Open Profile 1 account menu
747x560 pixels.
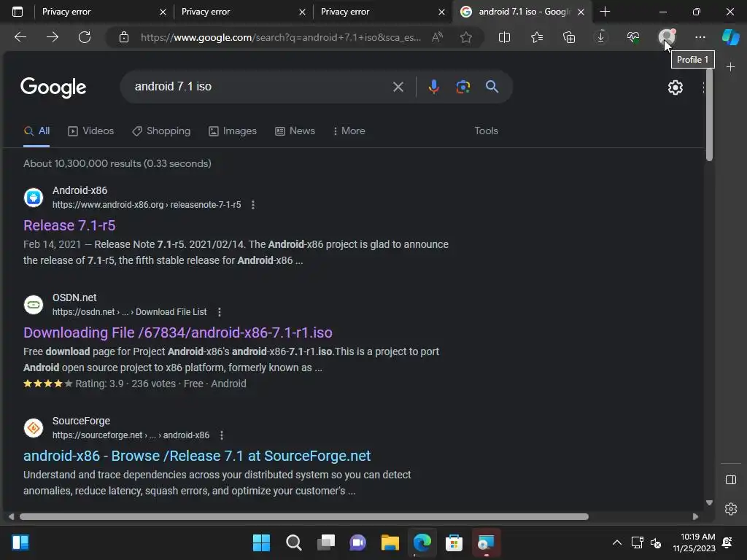(666, 37)
